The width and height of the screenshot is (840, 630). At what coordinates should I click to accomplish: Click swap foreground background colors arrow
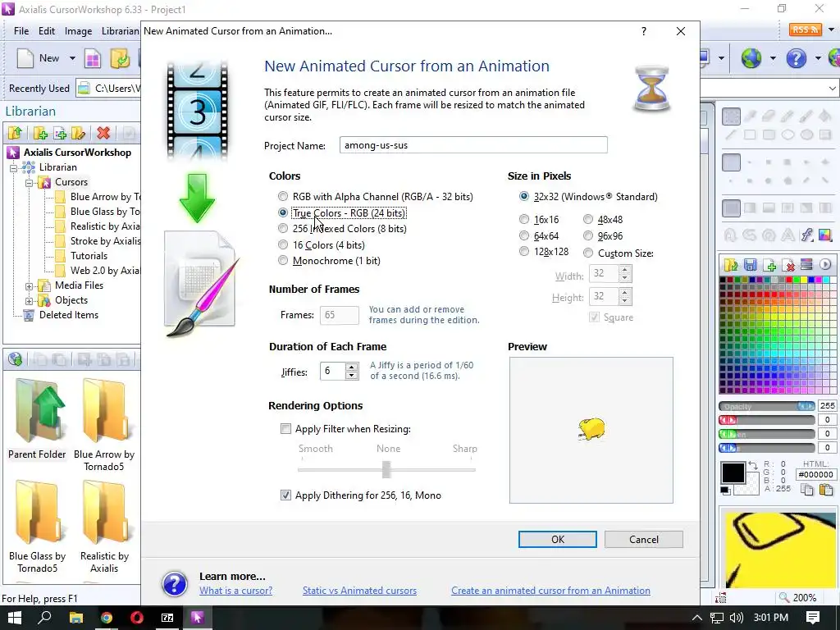(x=753, y=466)
